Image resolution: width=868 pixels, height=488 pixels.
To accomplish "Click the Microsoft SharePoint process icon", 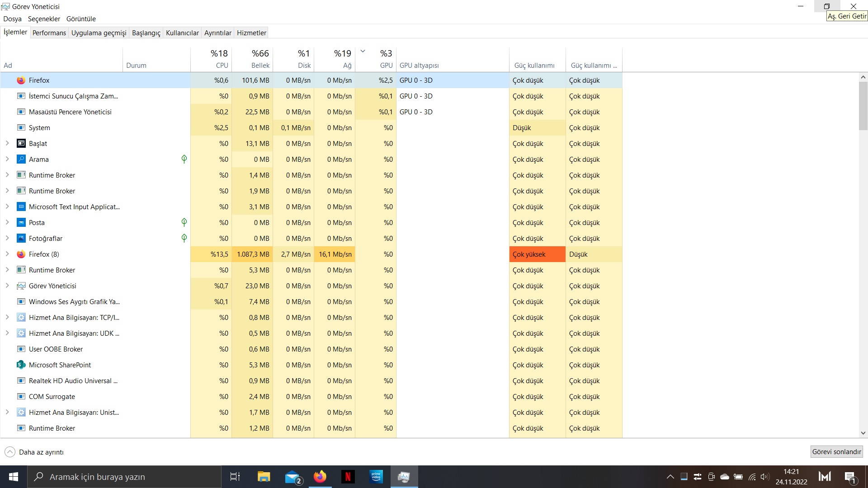I will click(21, 365).
